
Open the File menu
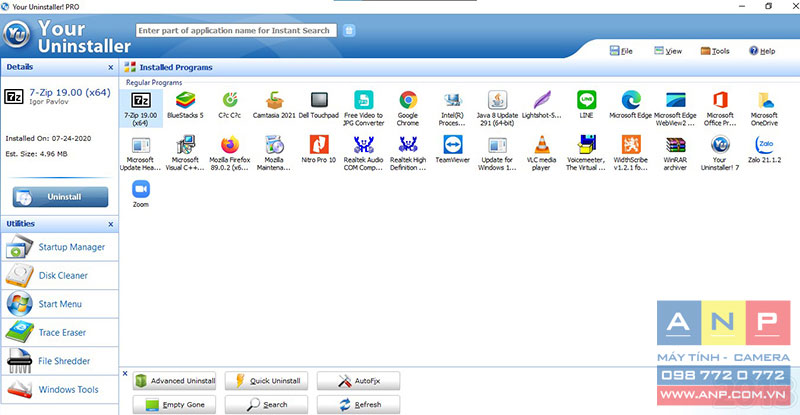621,51
